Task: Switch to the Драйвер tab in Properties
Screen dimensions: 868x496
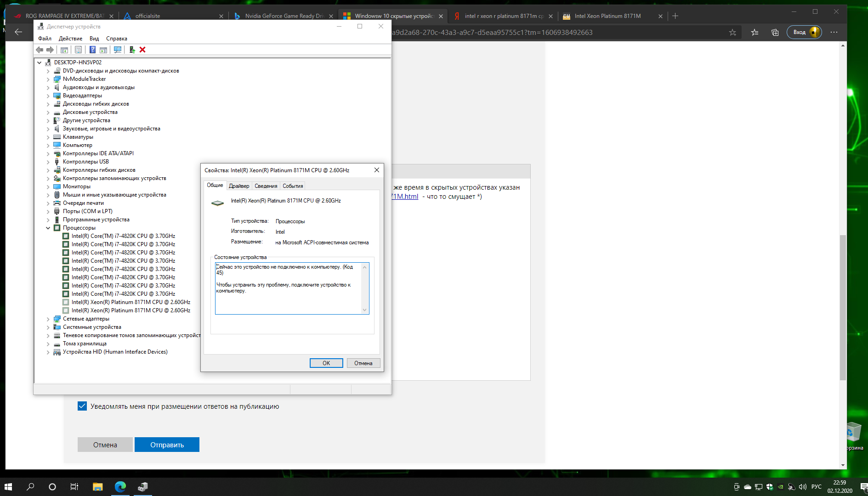Action: (239, 186)
